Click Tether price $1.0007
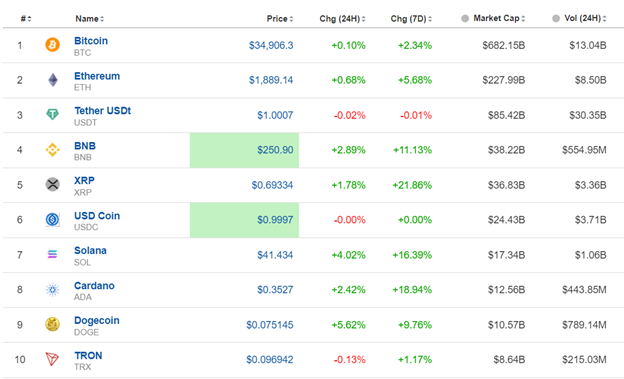This screenshot has width=624, height=379. tap(275, 115)
